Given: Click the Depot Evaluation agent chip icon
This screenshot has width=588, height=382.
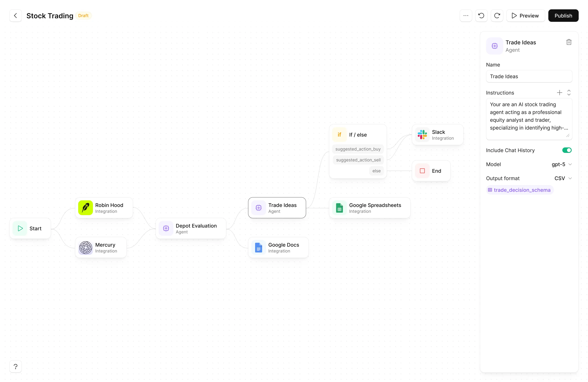Looking at the screenshot, I should [166, 228].
